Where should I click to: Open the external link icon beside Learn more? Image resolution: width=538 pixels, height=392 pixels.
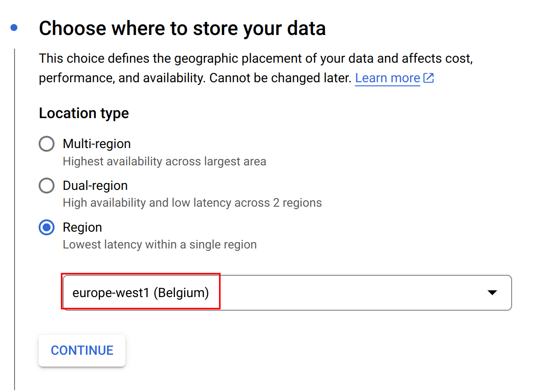click(428, 78)
